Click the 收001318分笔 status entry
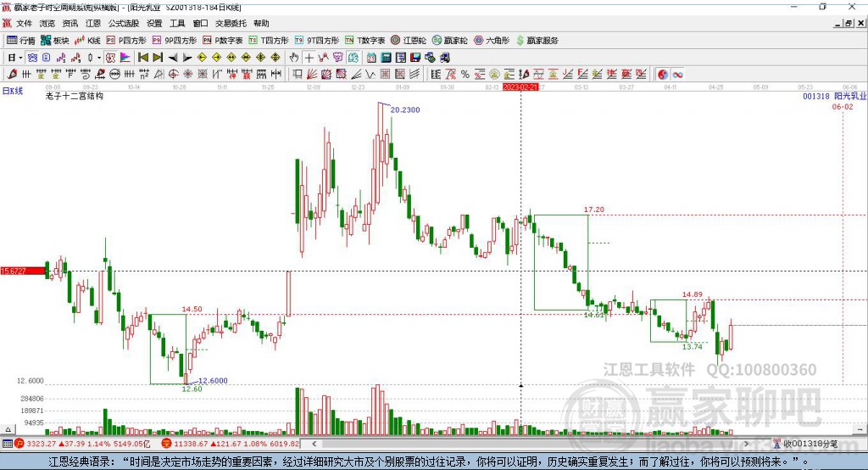This screenshot has width=868, height=470. [x=805, y=444]
